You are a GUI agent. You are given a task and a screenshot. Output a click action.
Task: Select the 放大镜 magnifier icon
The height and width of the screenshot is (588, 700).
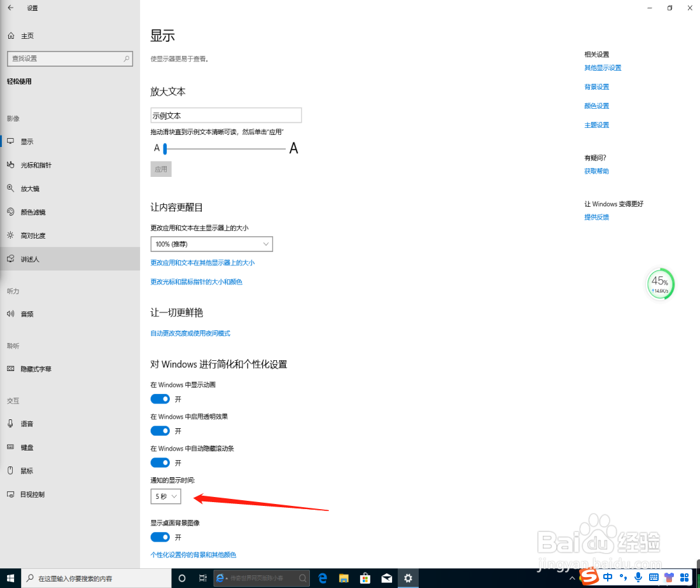11,188
